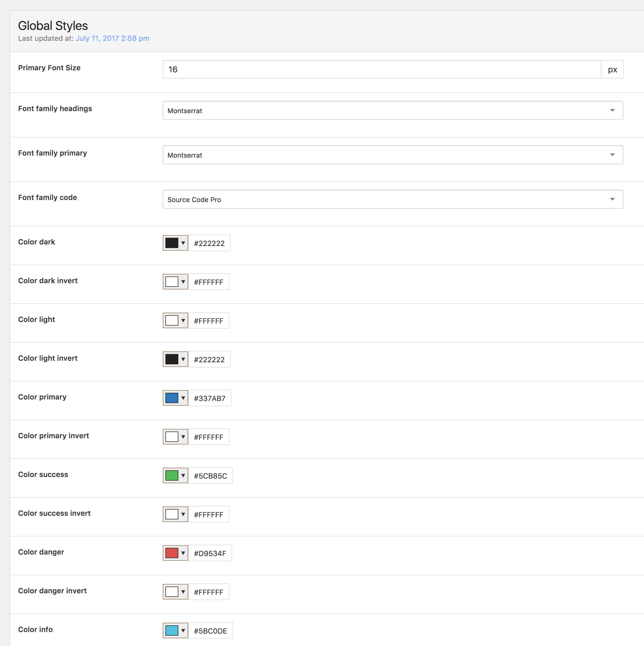Edit the Color success hex value #5CB85C
This screenshot has height=646, width=644.
pos(210,476)
